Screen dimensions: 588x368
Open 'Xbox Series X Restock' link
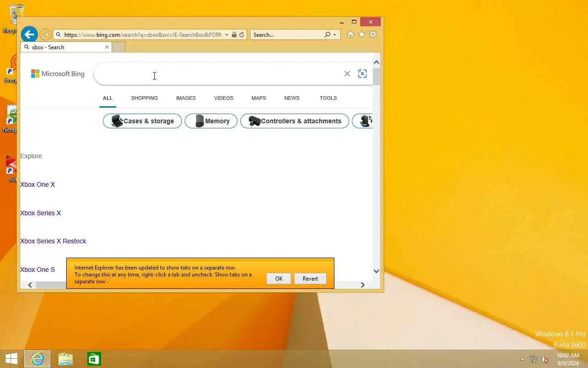[53, 241]
